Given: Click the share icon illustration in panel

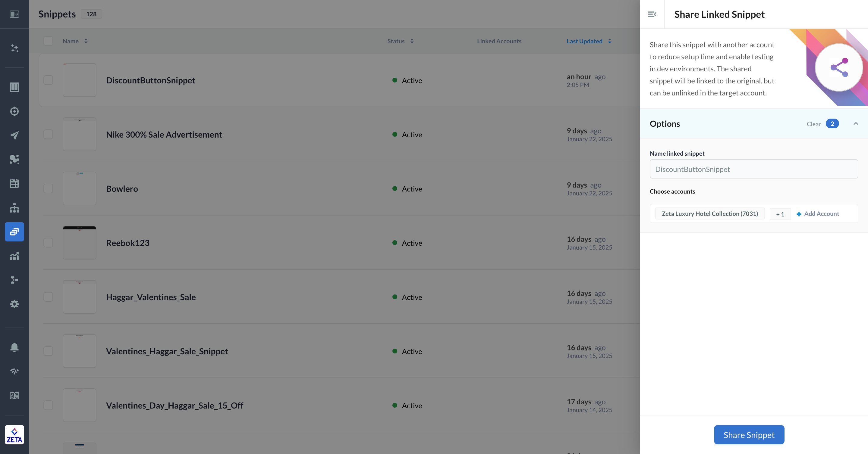Looking at the screenshot, I should coord(839,67).
